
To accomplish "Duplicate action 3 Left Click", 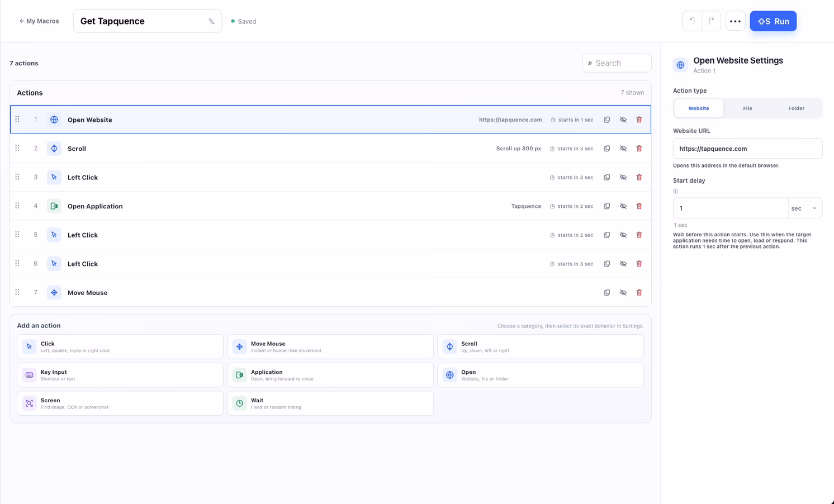I will pyautogui.click(x=606, y=177).
